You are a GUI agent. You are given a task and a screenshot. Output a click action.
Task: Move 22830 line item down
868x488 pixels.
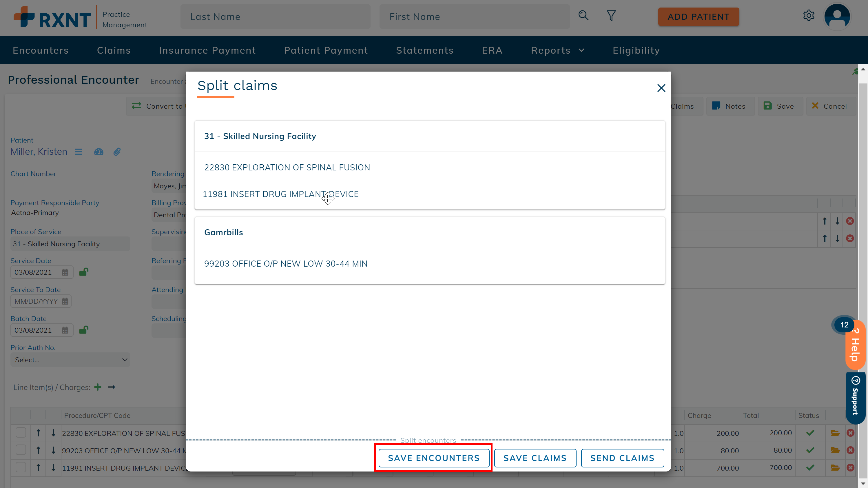53,433
